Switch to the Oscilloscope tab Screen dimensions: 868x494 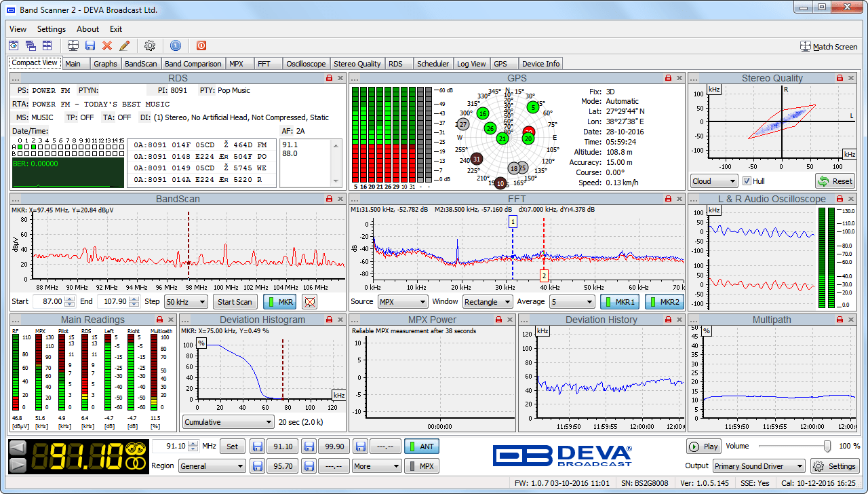pyautogui.click(x=306, y=64)
